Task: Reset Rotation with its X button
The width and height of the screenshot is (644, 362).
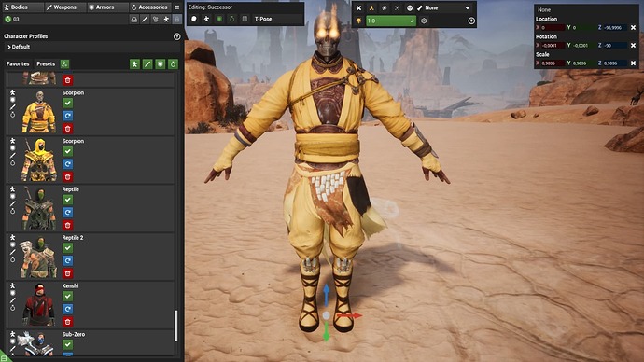Action: [x=633, y=45]
